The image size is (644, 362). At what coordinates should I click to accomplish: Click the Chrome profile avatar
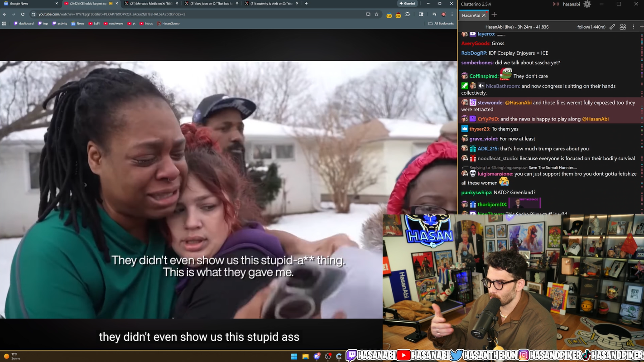pos(443,14)
